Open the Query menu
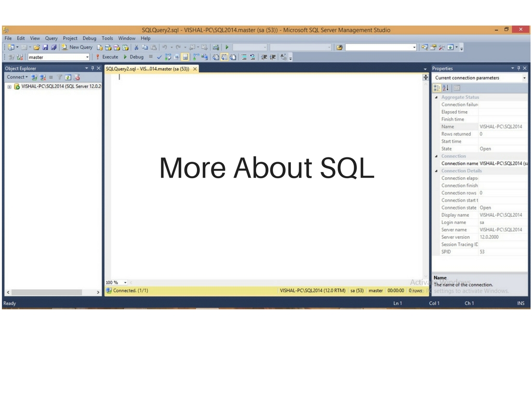The image size is (532, 399). (51, 38)
